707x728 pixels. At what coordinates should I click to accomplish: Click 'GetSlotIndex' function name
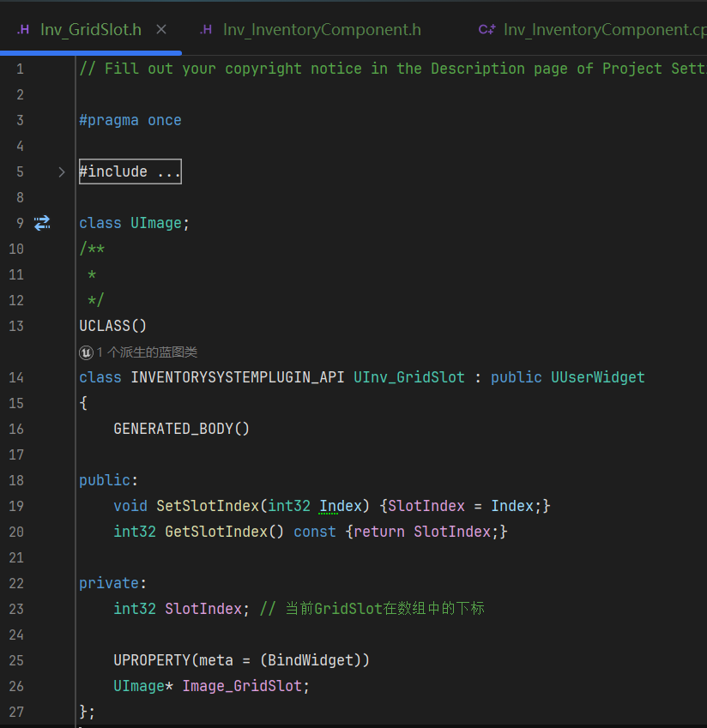click(x=216, y=532)
